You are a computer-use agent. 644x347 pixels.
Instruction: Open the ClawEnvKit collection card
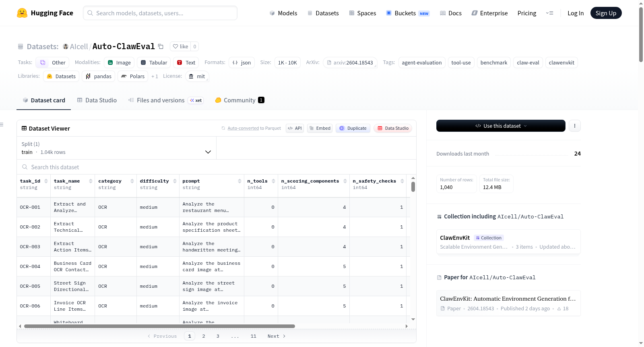click(508, 242)
